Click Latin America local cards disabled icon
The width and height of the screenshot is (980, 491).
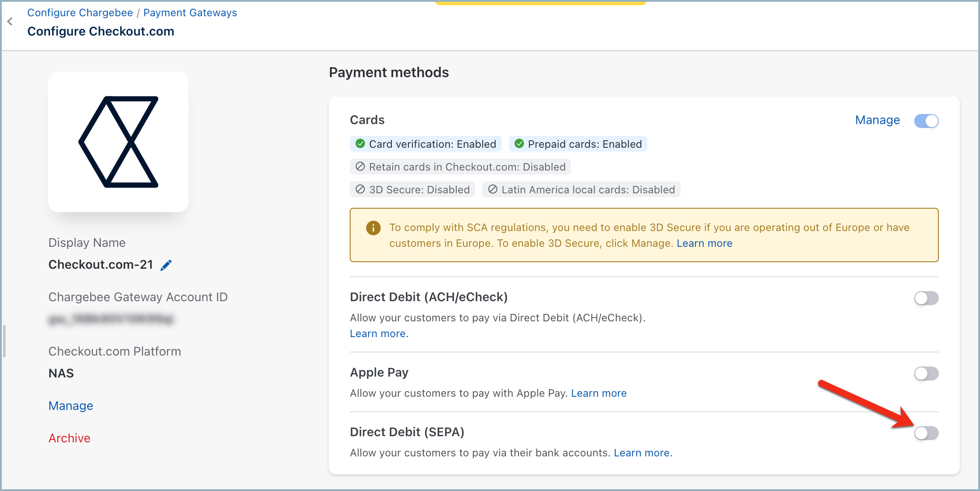pos(493,189)
